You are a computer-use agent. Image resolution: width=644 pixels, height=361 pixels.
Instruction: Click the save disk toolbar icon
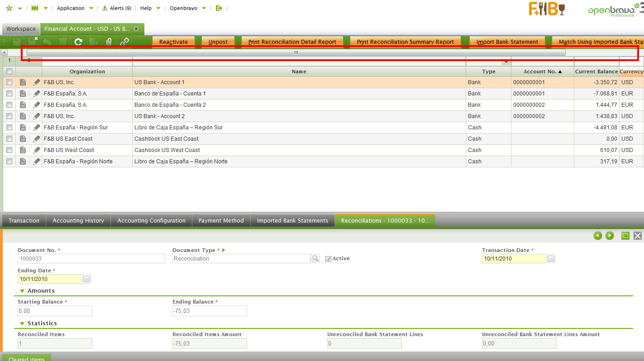point(17,42)
